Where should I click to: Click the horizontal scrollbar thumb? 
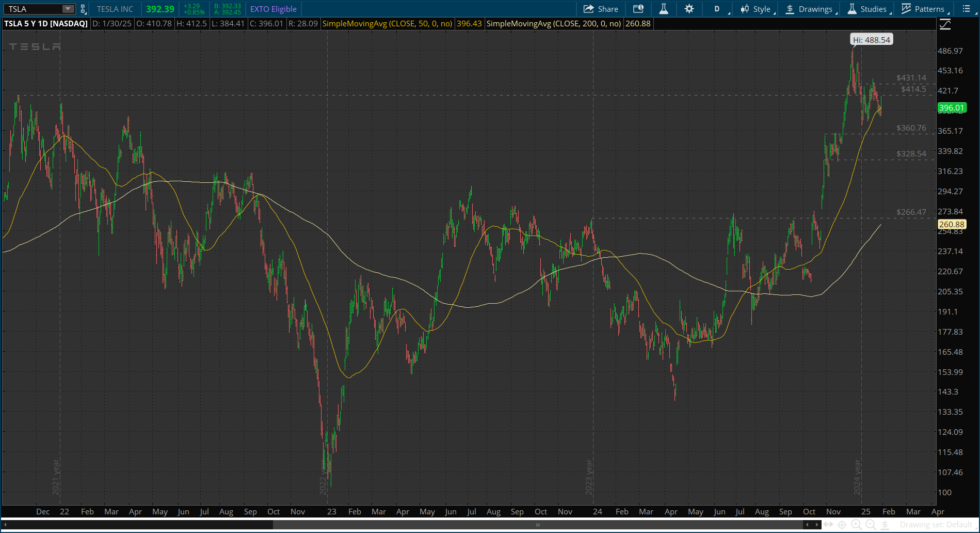[538, 525]
